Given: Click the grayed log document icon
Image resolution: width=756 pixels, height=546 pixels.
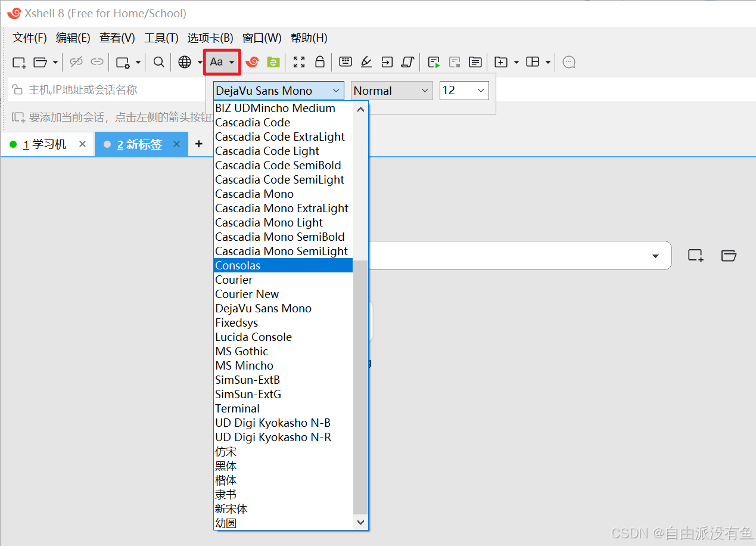Looking at the screenshot, I should (455, 62).
